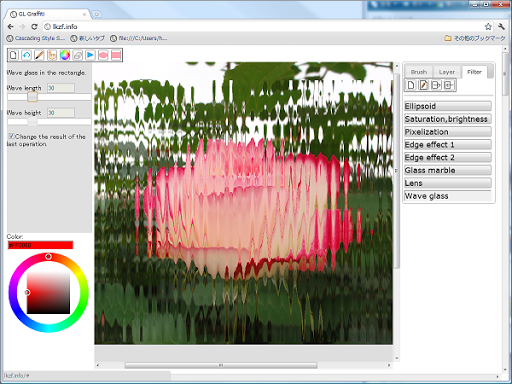
Task: Click the hue ring marker on the color wheel
Action: click(x=48, y=256)
